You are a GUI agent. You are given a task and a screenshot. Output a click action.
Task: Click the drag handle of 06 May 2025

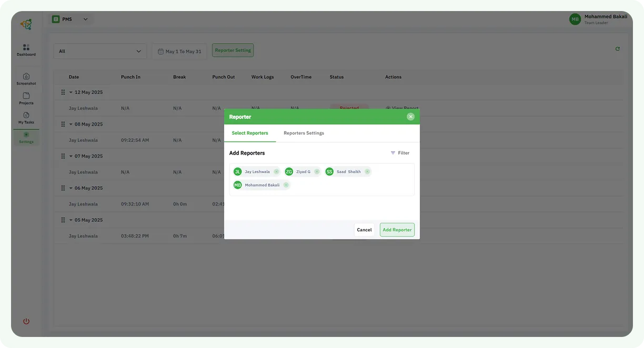[x=63, y=188]
